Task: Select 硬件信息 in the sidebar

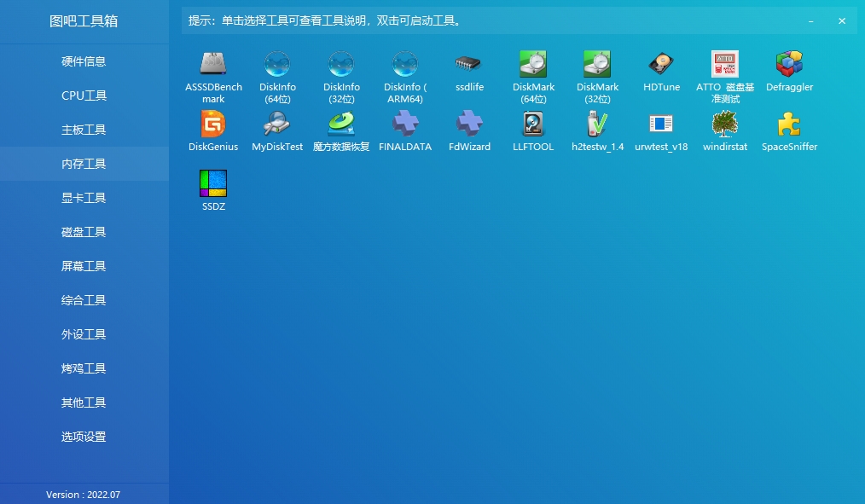Action: (83, 61)
